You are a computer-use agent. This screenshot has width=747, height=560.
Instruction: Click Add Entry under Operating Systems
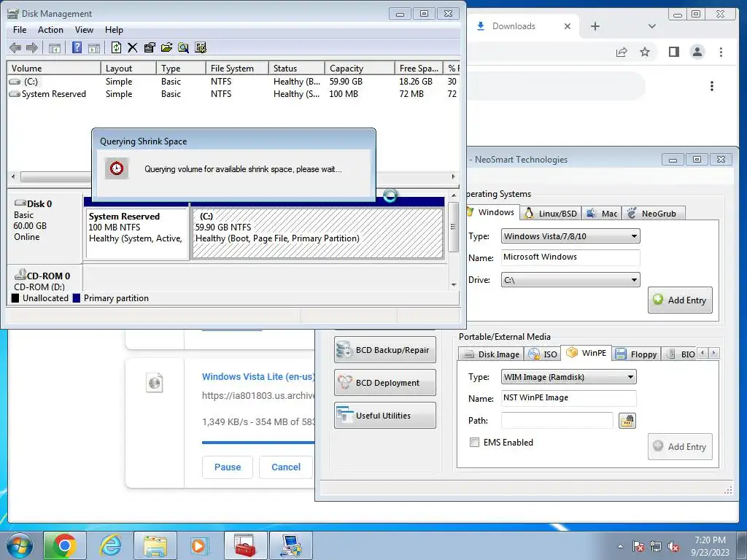(680, 300)
